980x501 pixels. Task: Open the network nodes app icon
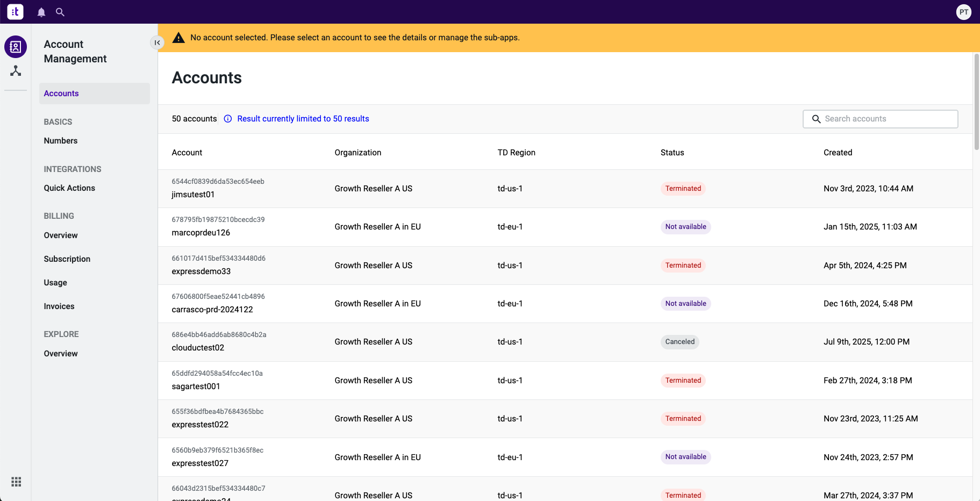[x=16, y=70]
